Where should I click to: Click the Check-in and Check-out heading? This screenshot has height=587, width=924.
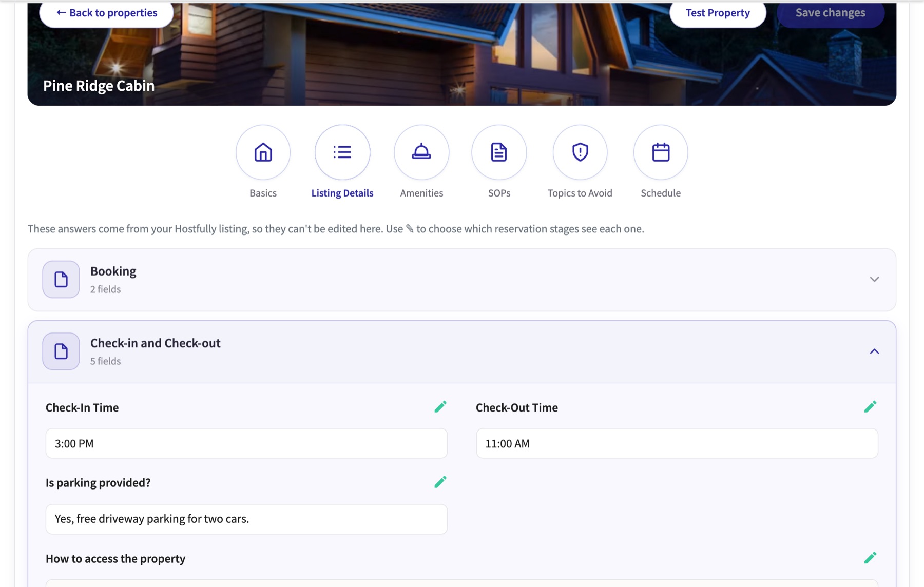(x=156, y=343)
